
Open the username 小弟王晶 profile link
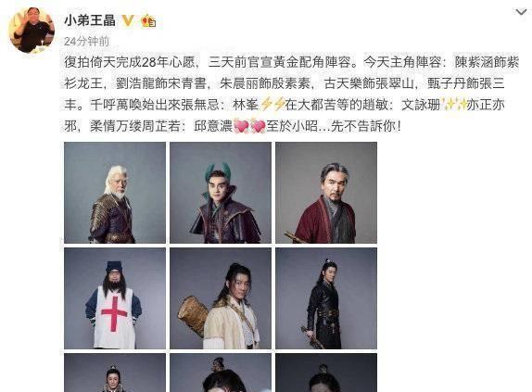(90, 20)
